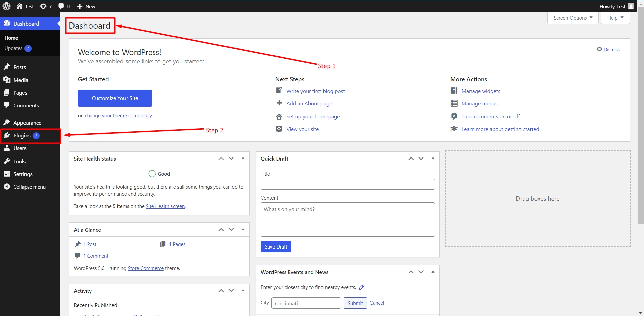This screenshot has width=644, height=316.
Task: Toggle the Quick Draft panel triangle
Action: click(x=433, y=158)
